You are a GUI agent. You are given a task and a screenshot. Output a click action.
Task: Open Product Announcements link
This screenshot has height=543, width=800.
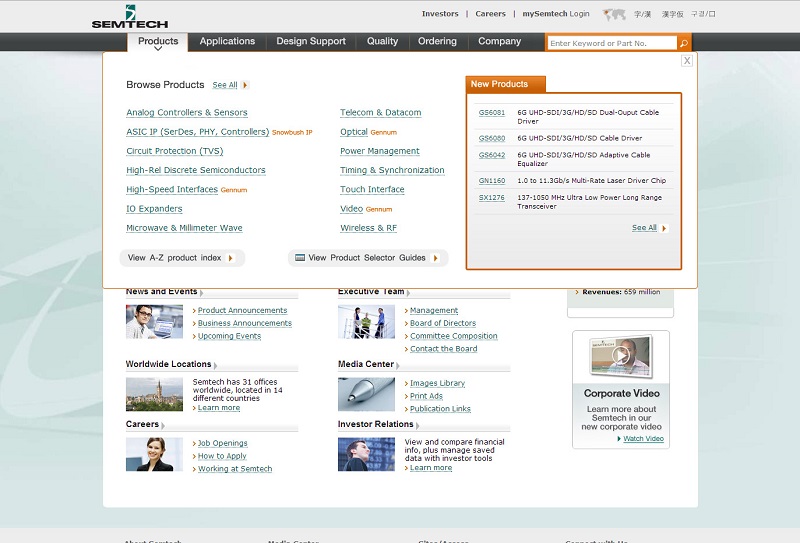(x=242, y=310)
